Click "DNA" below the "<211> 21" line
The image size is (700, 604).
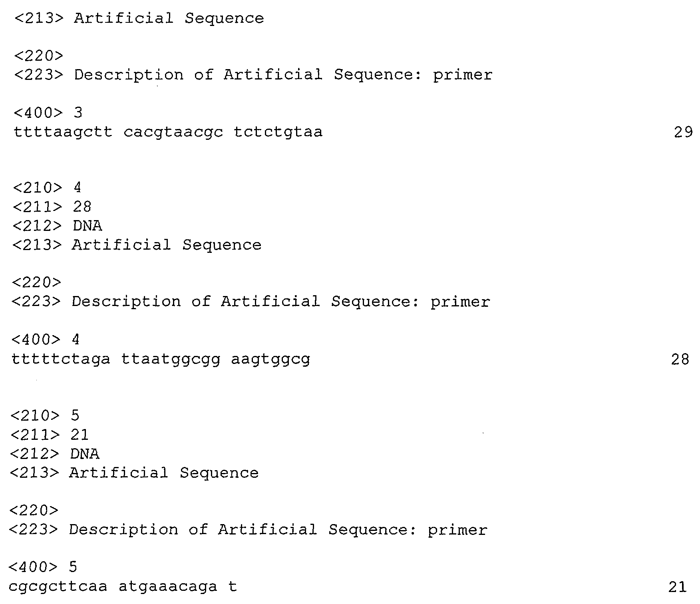[85, 454]
